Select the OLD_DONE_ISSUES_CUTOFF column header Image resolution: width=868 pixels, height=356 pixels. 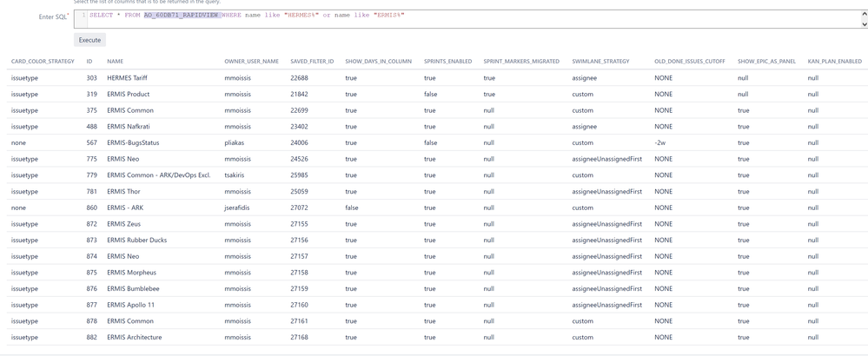(689, 62)
